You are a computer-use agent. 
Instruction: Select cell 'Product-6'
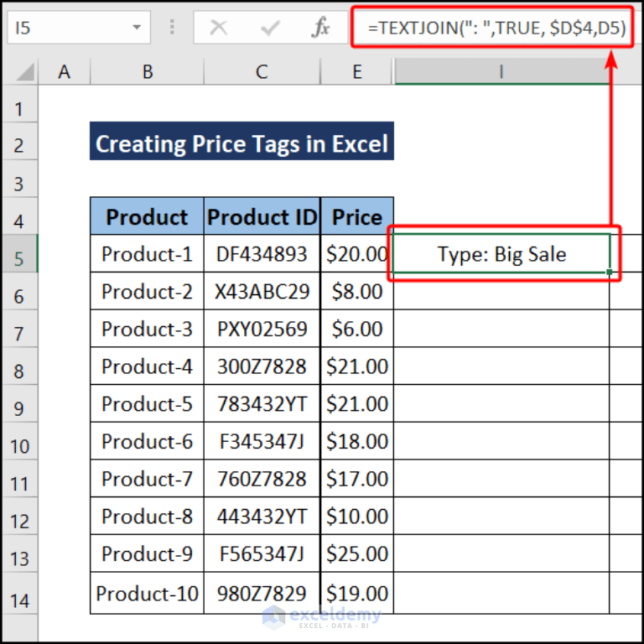147,441
